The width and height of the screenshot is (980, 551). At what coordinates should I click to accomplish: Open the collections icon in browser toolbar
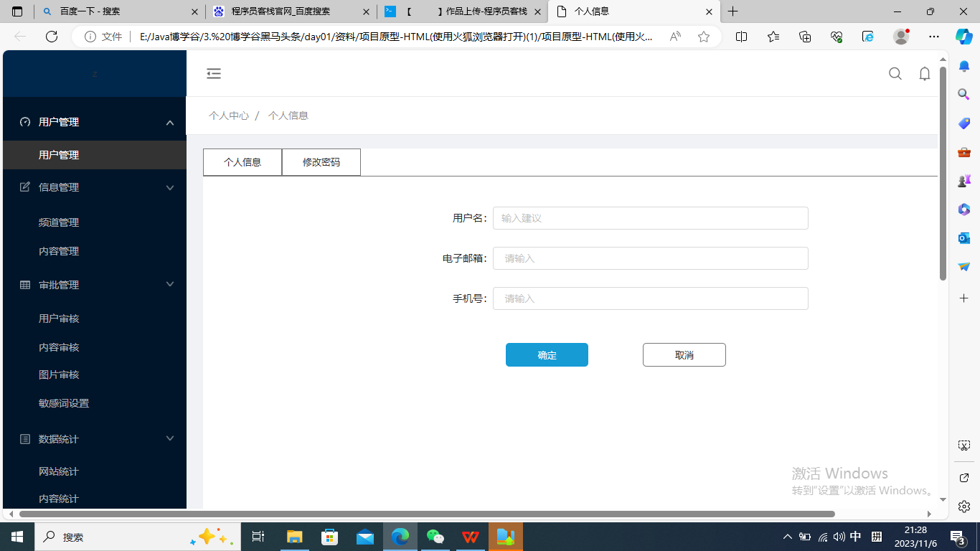tap(805, 37)
